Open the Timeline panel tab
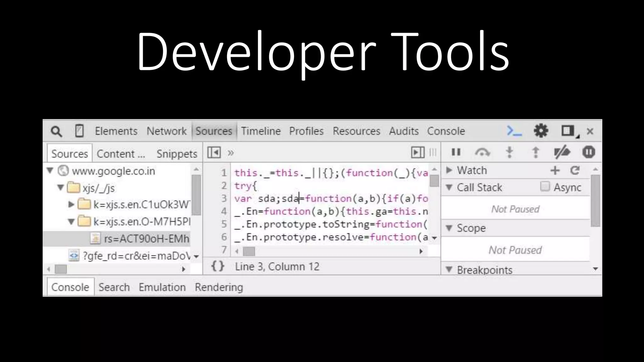This screenshot has height=362, width=644. pyautogui.click(x=261, y=131)
